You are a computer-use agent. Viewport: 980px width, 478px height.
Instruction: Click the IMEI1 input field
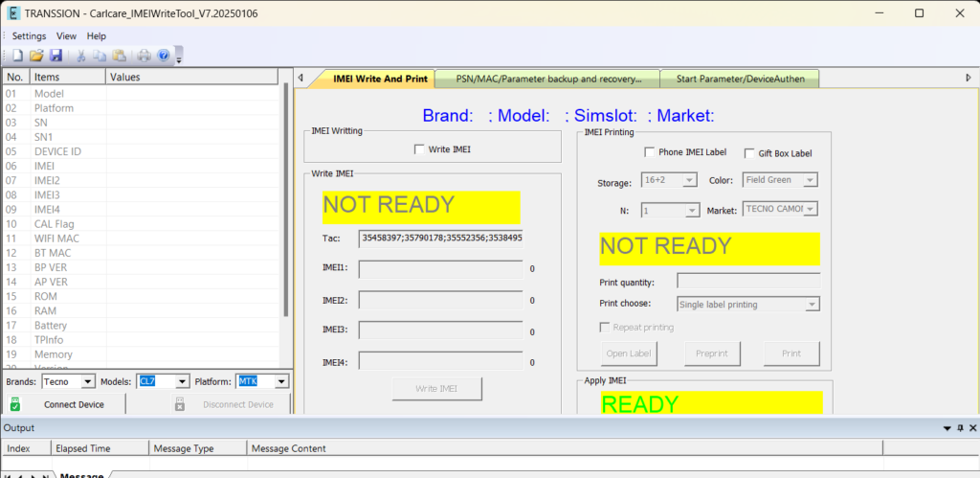441,269
